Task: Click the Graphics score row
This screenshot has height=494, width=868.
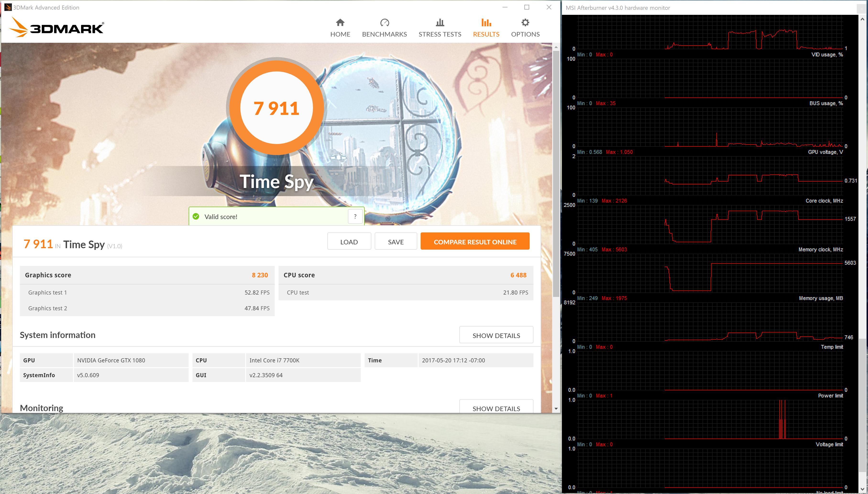Action: click(x=147, y=275)
